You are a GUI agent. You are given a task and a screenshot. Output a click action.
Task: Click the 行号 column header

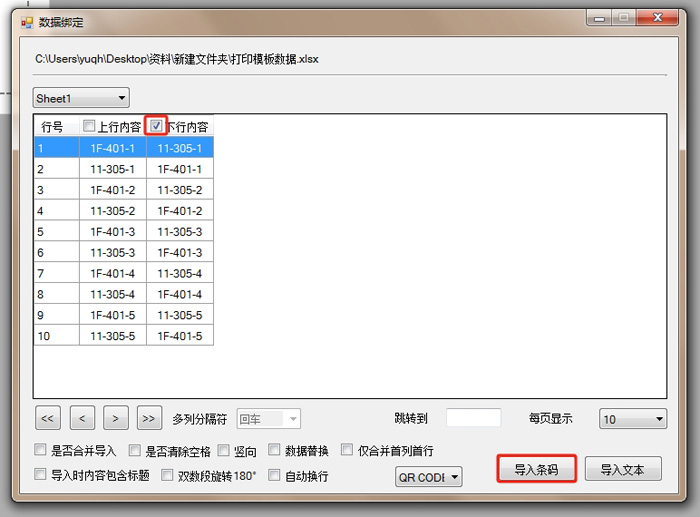[57, 126]
